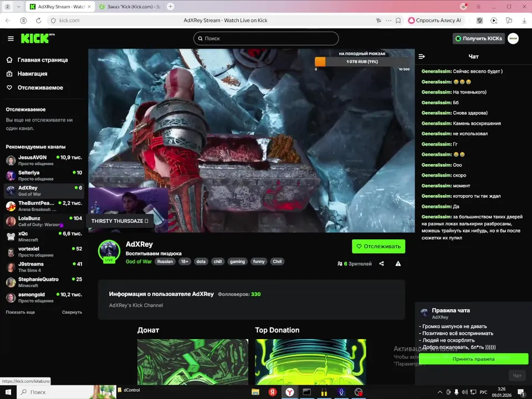
Task: Select the gaming tag
Action: coord(237,262)
